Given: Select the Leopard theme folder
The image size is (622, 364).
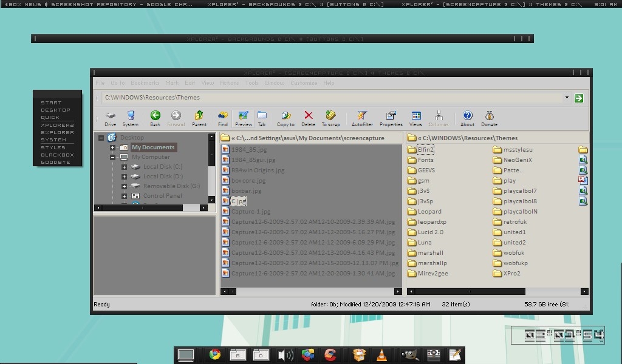Looking at the screenshot, I should point(429,212).
